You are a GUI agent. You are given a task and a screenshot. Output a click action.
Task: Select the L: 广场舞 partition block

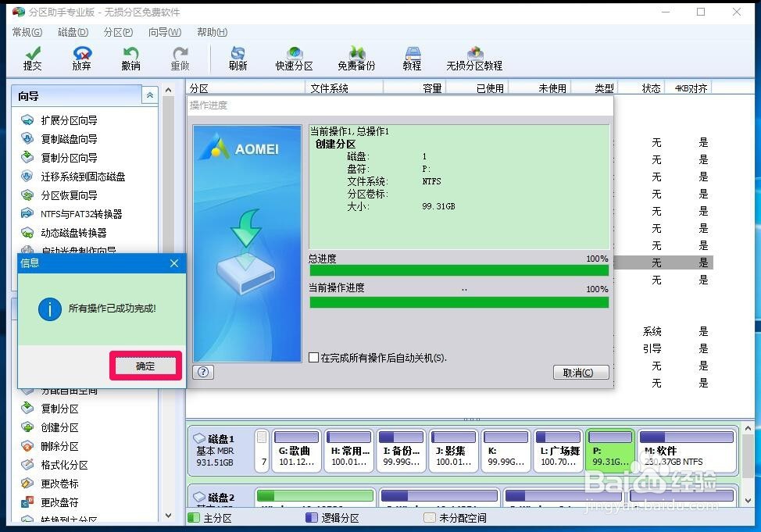558,451
